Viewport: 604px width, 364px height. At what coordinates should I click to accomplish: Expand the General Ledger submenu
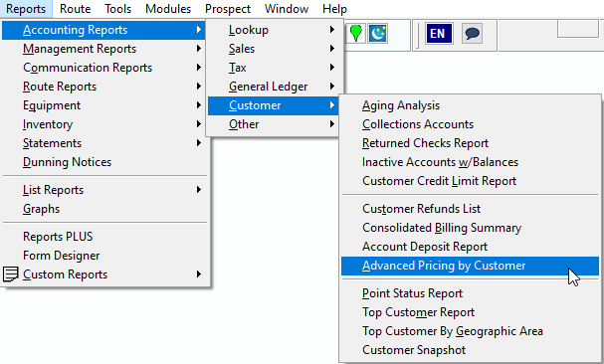pos(275,87)
